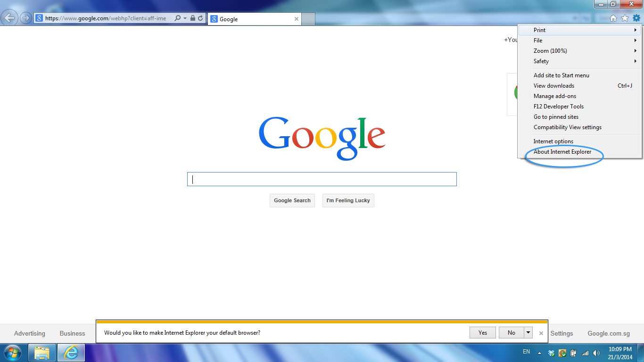Open the Zoom (100%) submenu

[579, 50]
